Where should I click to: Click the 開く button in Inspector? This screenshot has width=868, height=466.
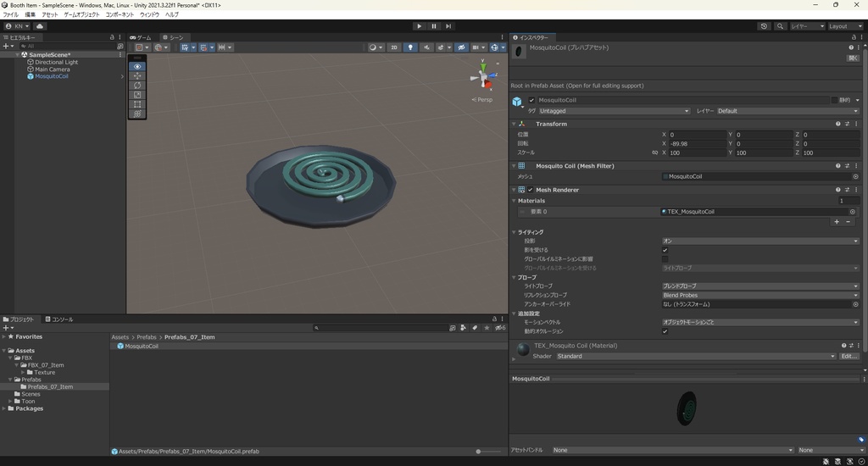tap(853, 58)
